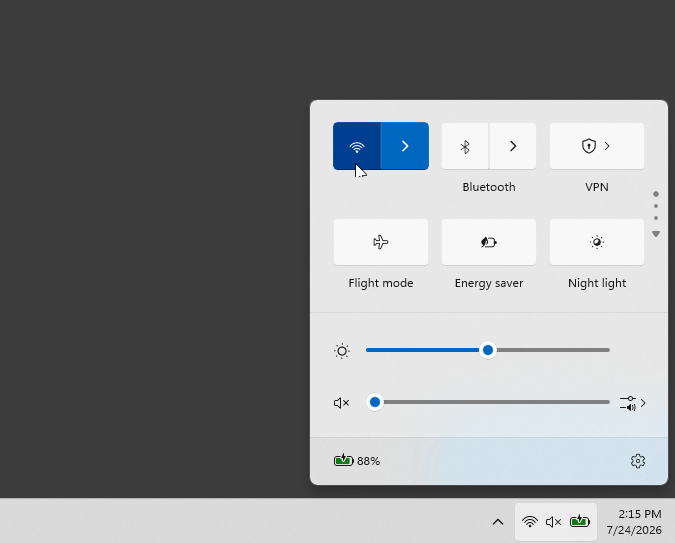
Task: Click the Energy saver label
Action: (489, 283)
